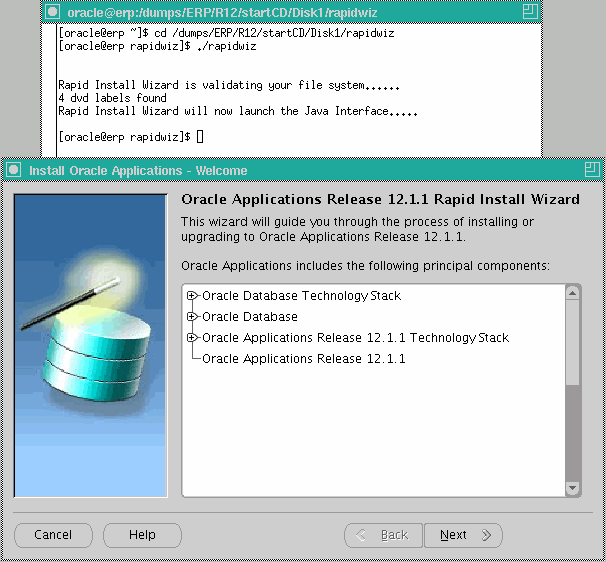Expand Oracle Database Technology Stack node
Image resolution: width=606 pixels, height=562 pixels.
pyautogui.click(x=191, y=296)
